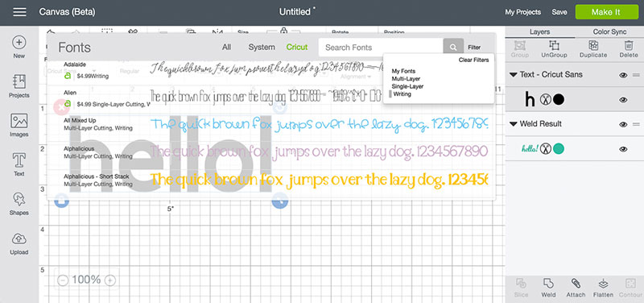Image resolution: width=644 pixels, height=303 pixels.
Task: Zoom in with the plus button
Action: click(110, 280)
